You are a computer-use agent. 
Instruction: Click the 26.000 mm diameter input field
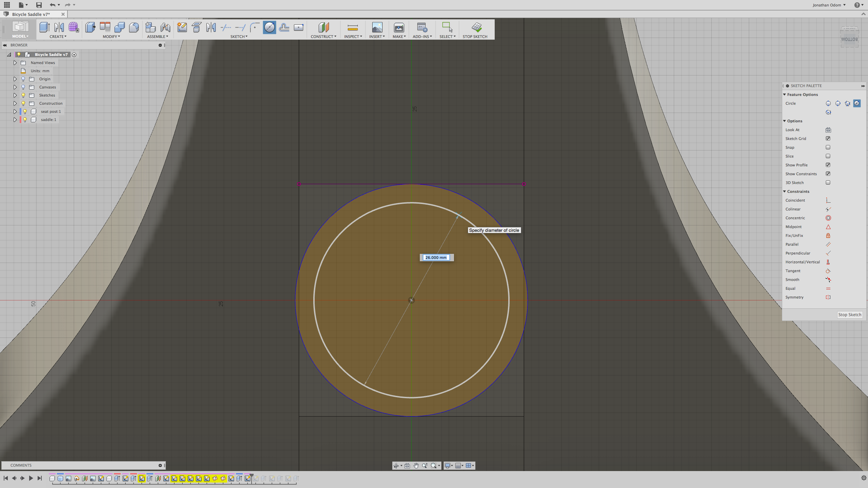[436, 258]
